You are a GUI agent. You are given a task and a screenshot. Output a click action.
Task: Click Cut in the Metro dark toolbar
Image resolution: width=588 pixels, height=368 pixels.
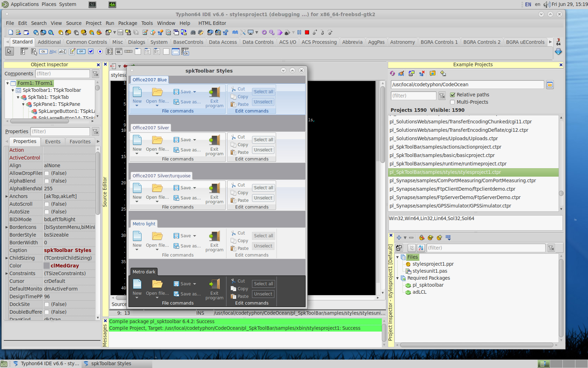[238, 281]
